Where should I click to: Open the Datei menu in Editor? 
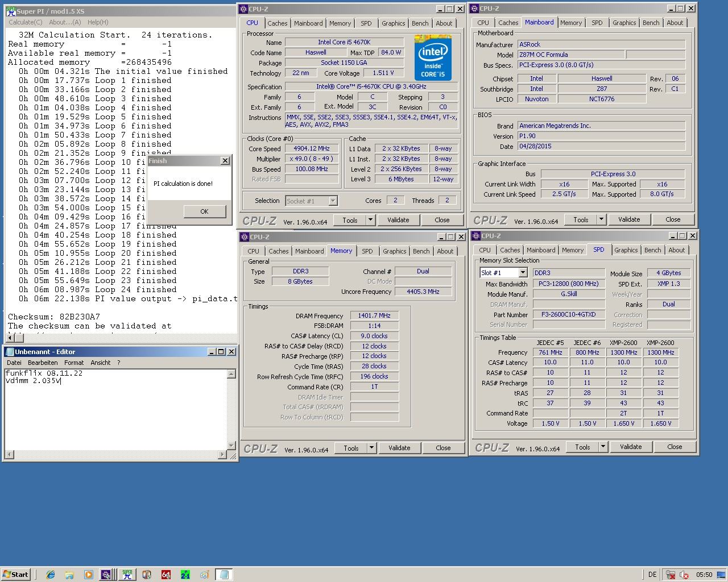click(x=14, y=363)
